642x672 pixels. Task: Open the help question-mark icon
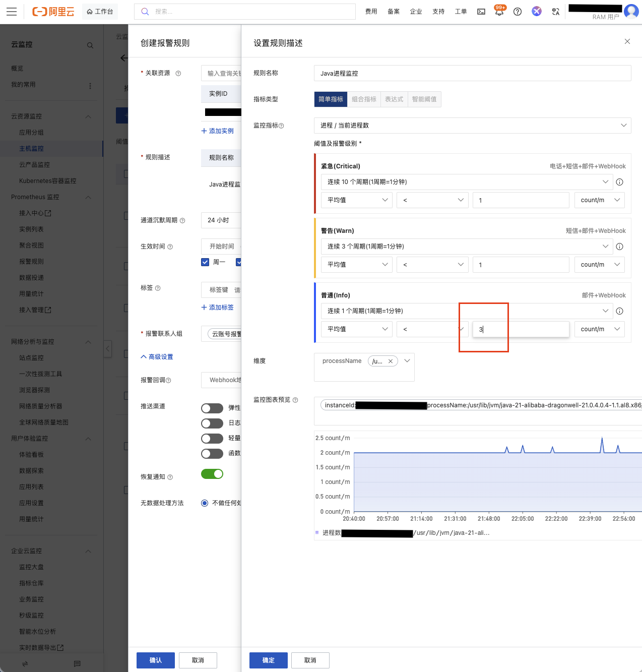click(x=517, y=11)
